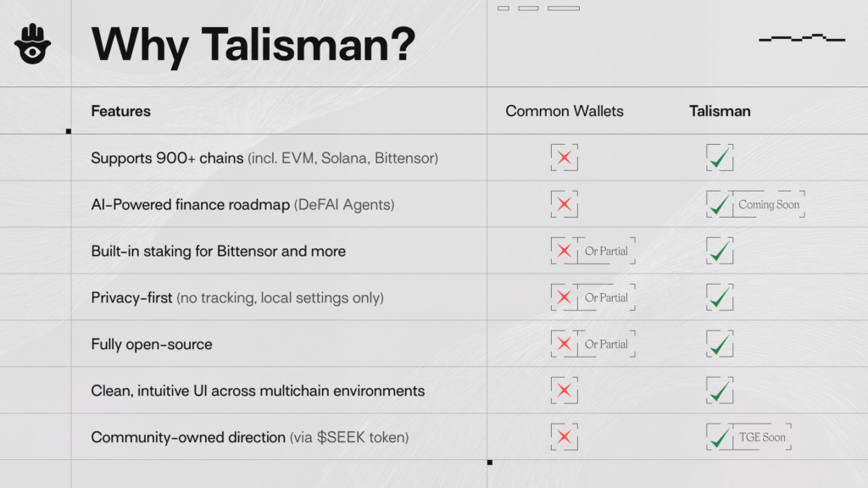This screenshot has height=488, width=868.
Task: Select the Talisman column header
Action: click(720, 111)
